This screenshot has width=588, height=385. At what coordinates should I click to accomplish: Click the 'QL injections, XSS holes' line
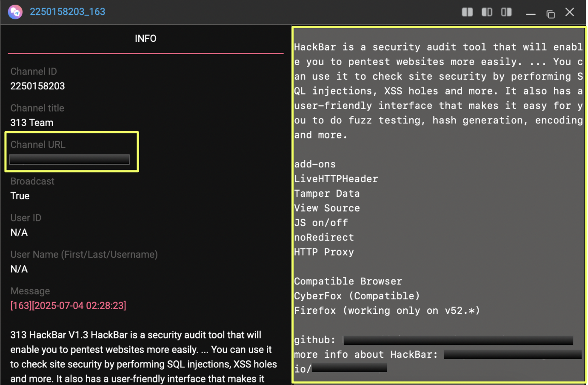[438, 91]
